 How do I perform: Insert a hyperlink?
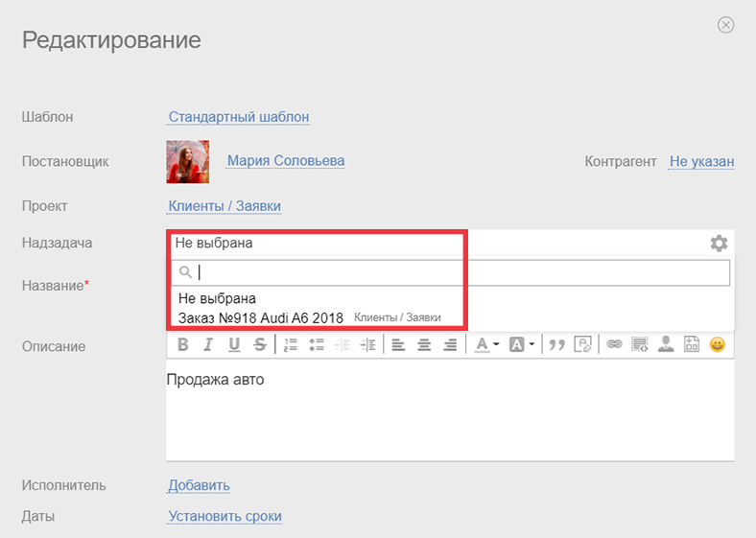pyautogui.click(x=614, y=344)
